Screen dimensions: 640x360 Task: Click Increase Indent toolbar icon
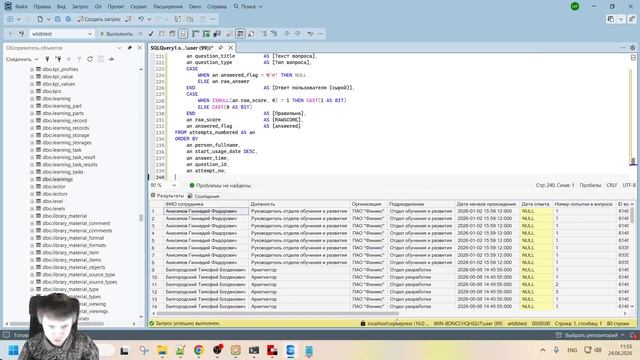[298, 34]
